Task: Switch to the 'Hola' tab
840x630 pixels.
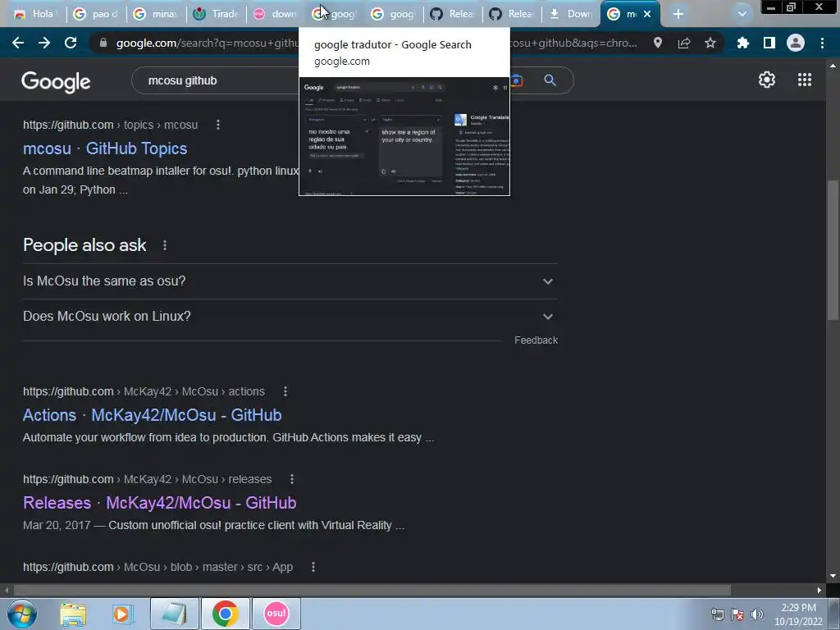Action: tap(36, 14)
